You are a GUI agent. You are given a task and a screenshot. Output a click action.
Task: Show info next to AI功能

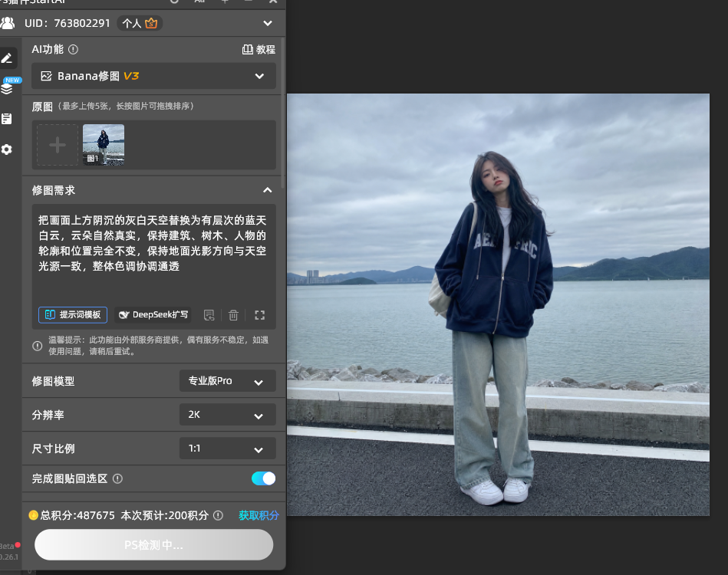coord(73,49)
